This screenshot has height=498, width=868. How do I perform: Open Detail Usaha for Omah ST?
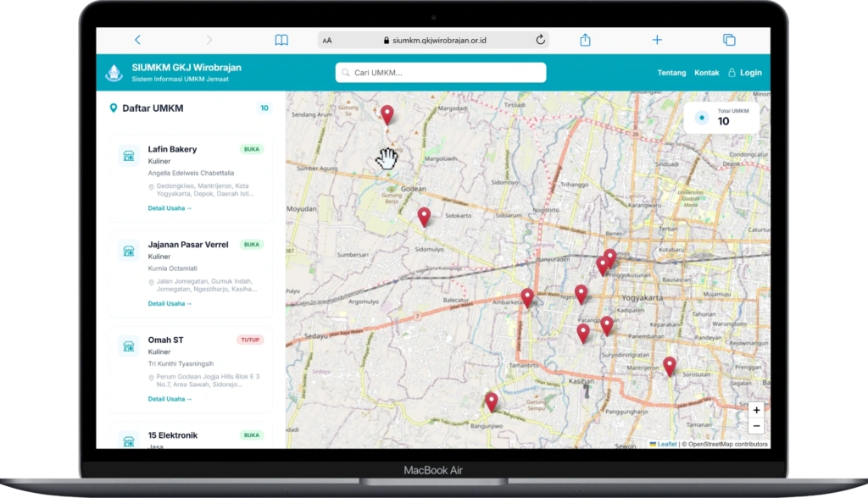(170, 398)
